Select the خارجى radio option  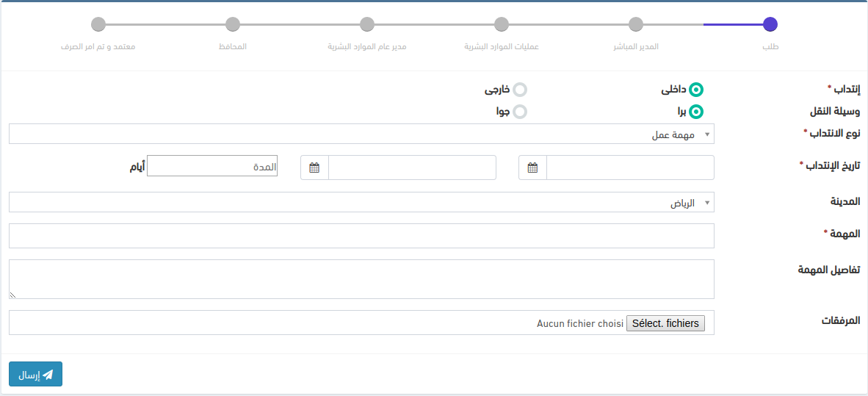pos(520,90)
